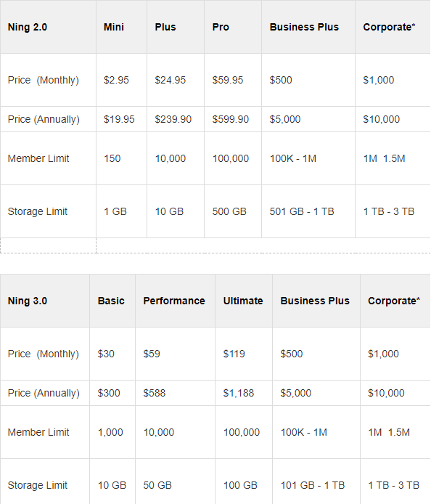Select the $2.95 monthly price cell

point(121,80)
